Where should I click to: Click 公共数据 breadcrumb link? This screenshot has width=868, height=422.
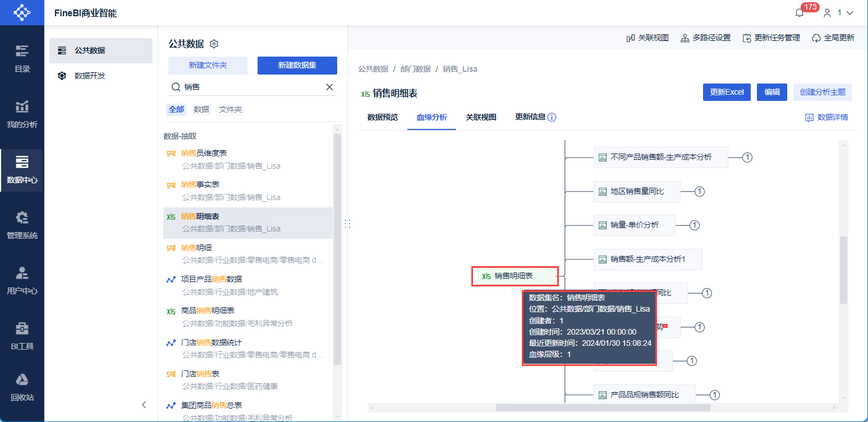373,69
